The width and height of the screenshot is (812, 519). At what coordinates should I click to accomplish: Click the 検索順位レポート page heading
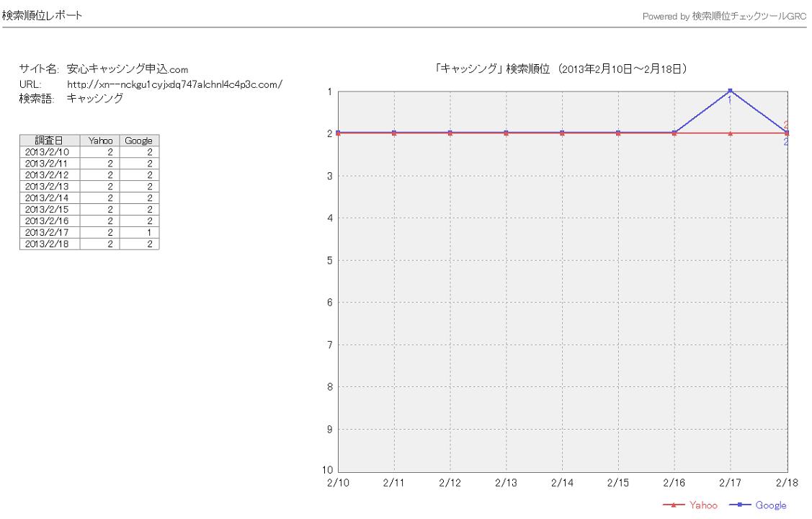coord(43,16)
